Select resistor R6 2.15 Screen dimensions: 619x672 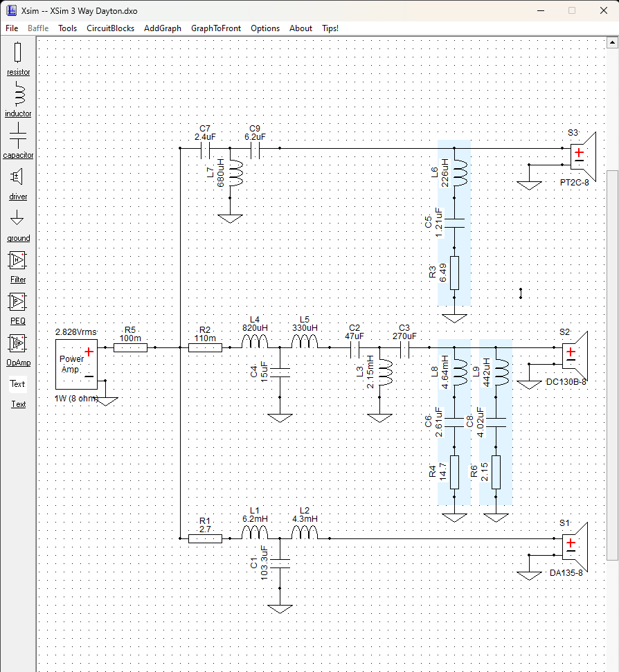click(x=496, y=472)
